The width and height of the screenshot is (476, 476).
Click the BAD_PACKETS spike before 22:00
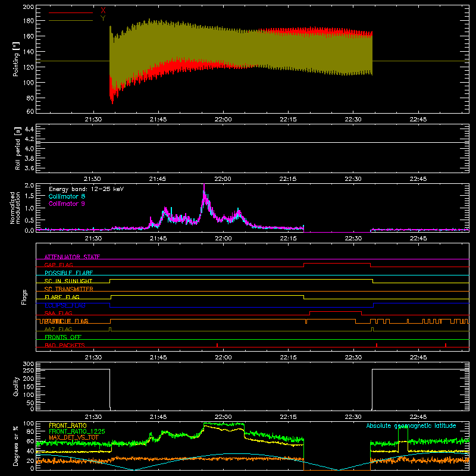217,345
